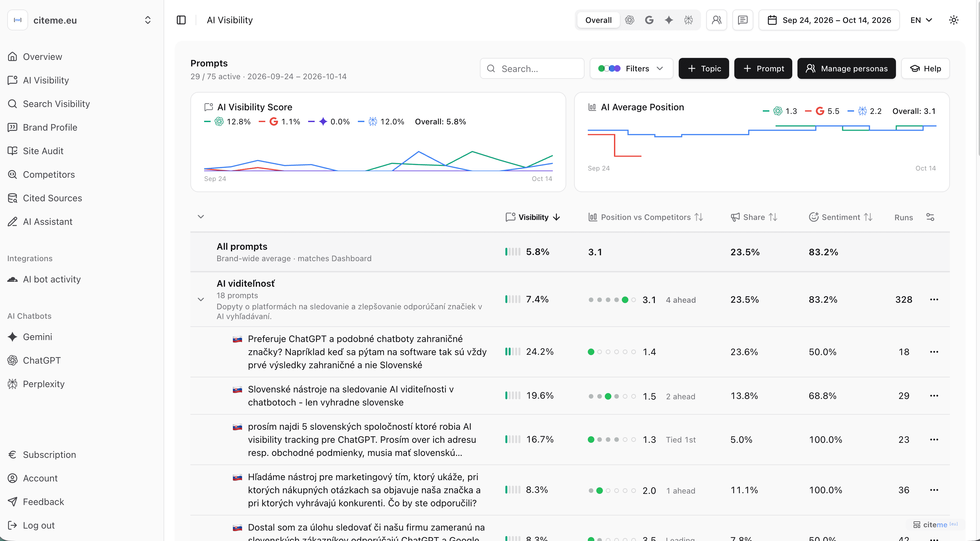The width and height of the screenshot is (980, 541).
Task: Log out of the app
Action: 38,525
